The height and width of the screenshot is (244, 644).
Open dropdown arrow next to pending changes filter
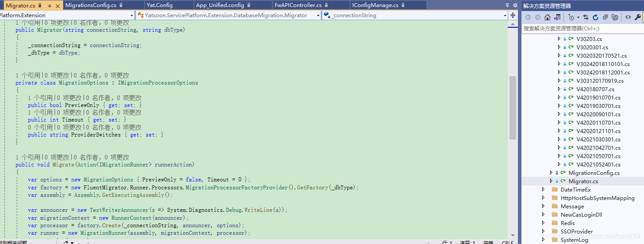click(578, 18)
